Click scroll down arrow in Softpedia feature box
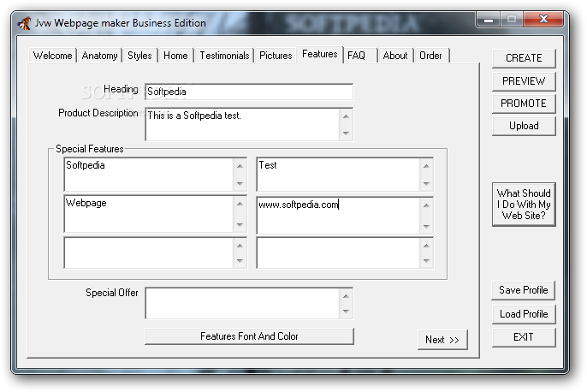 [240, 183]
